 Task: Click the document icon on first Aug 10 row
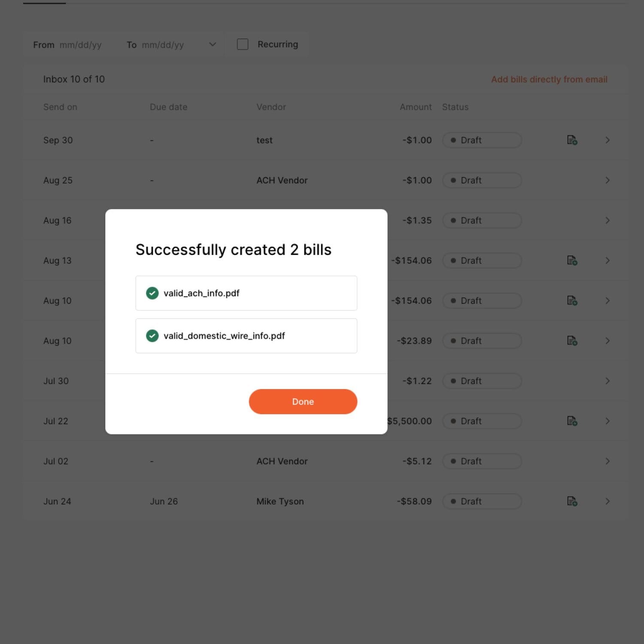click(572, 301)
